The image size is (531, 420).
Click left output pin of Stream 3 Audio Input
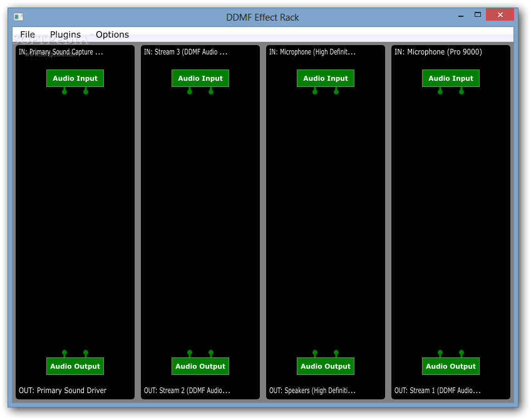tap(190, 91)
